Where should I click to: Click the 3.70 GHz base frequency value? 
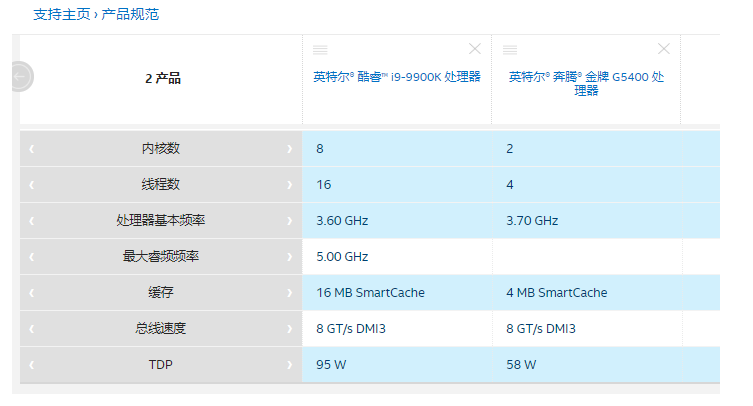pos(532,221)
